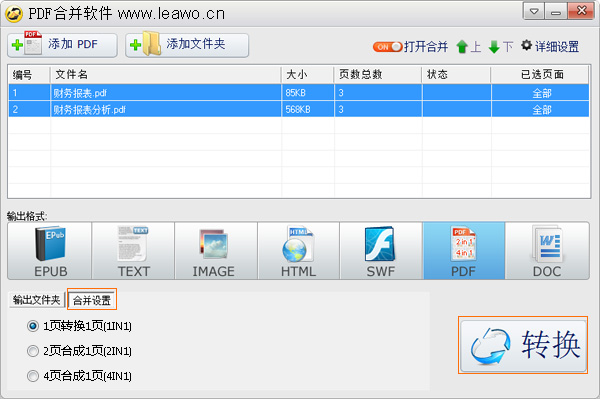
Task: Click the 添加文件夹 button
Action: pyautogui.click(x=187, y=45)
